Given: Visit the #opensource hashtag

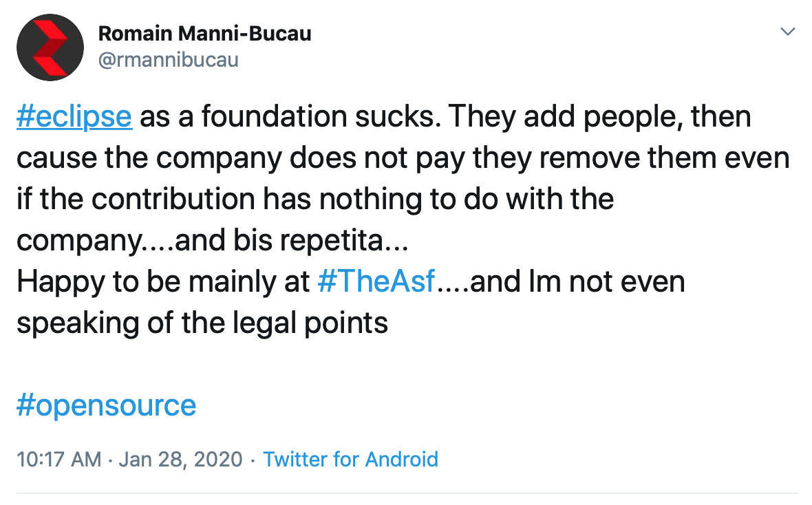Looking at the screenshot, I should (x=107, y=405).
